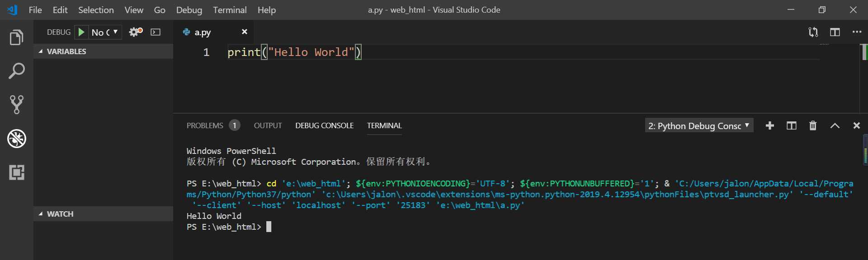Open the Debug Console icon in debug toolbar
The image size is (868, 260).
[x=156, y=32]
